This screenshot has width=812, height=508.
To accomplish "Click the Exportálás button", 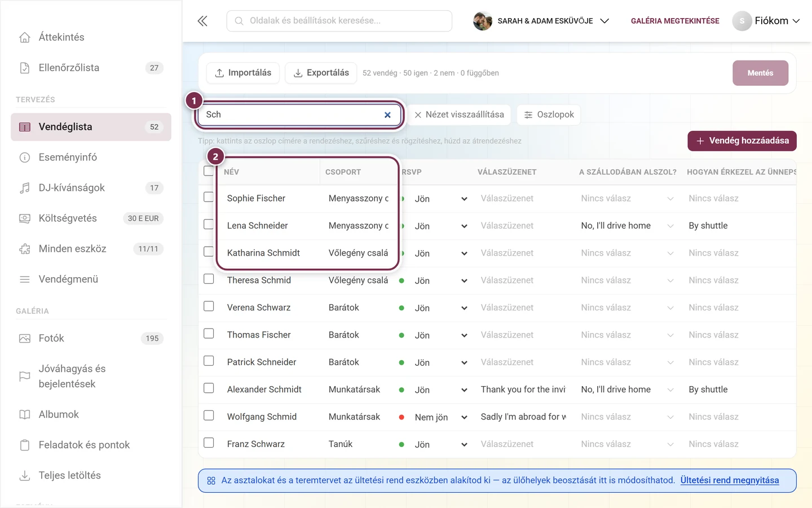I will coord(321,73).
